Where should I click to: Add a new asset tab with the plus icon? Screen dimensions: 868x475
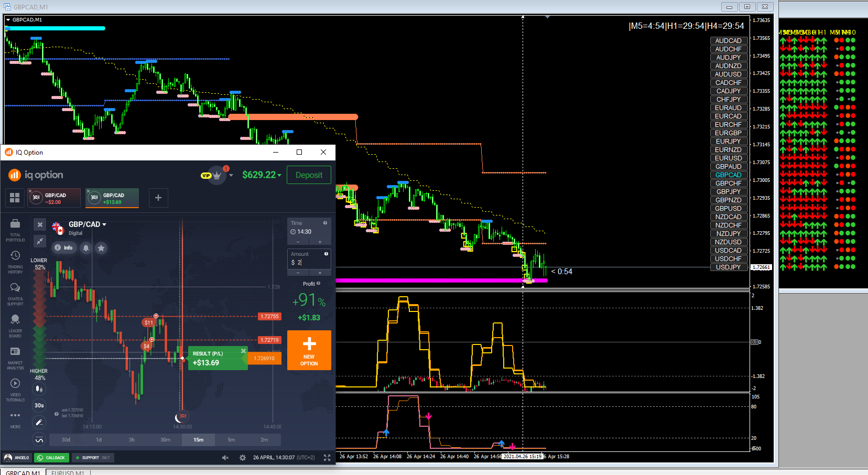click(158, 198)
